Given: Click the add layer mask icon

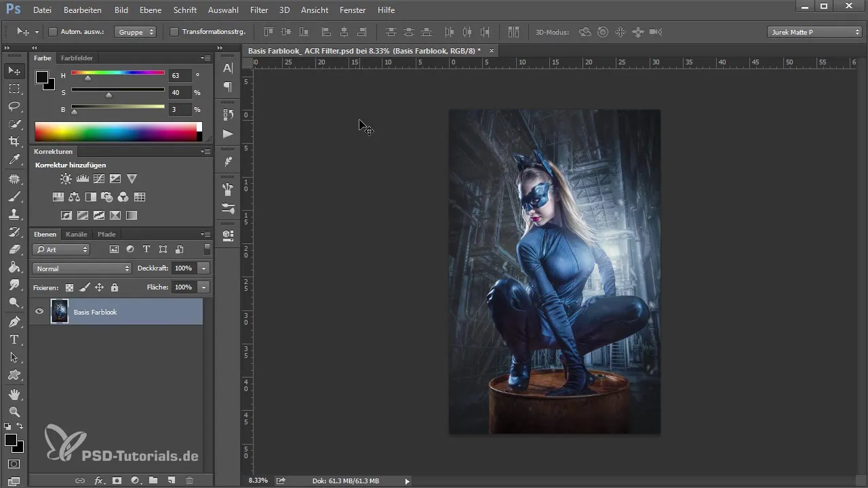Looking at the screenshot, I should pos(117,480).
